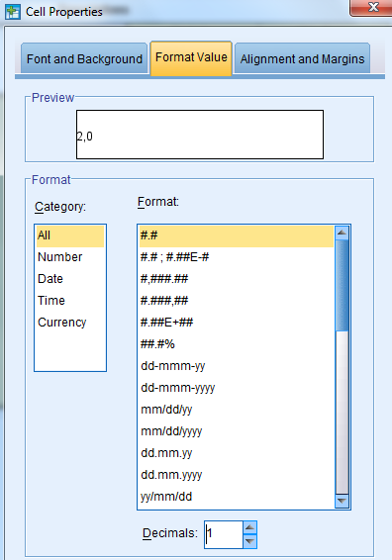392x560 pixels.
Task: Click the Format list scroll down arrow
Action: point(342,501)
